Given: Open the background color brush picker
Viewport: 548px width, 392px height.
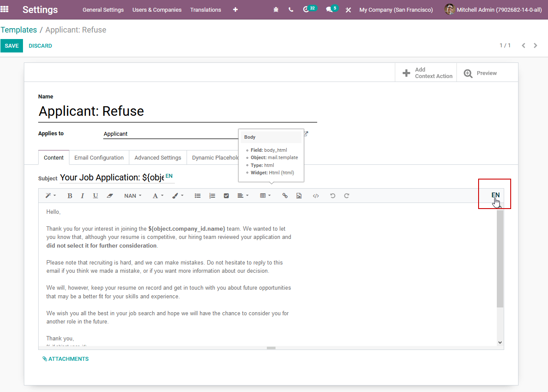Looking at the screenshot, I should tap(178, 196).
